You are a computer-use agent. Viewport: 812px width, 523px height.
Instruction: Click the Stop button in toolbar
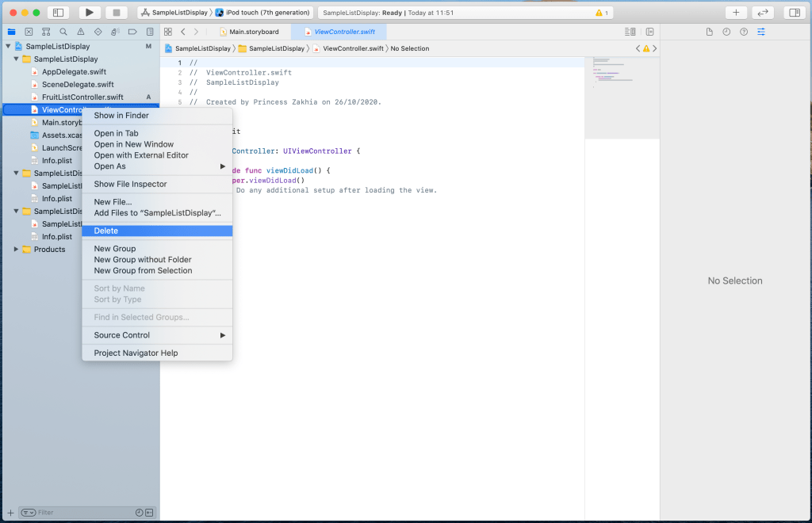coord(116,13)
